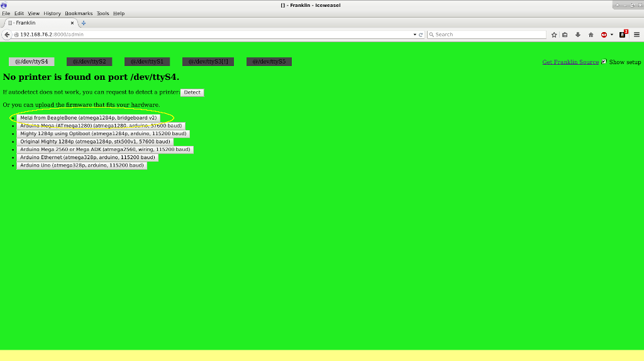Toggle the Show setup checkbox
644x361 pixels.
(604, 62)
